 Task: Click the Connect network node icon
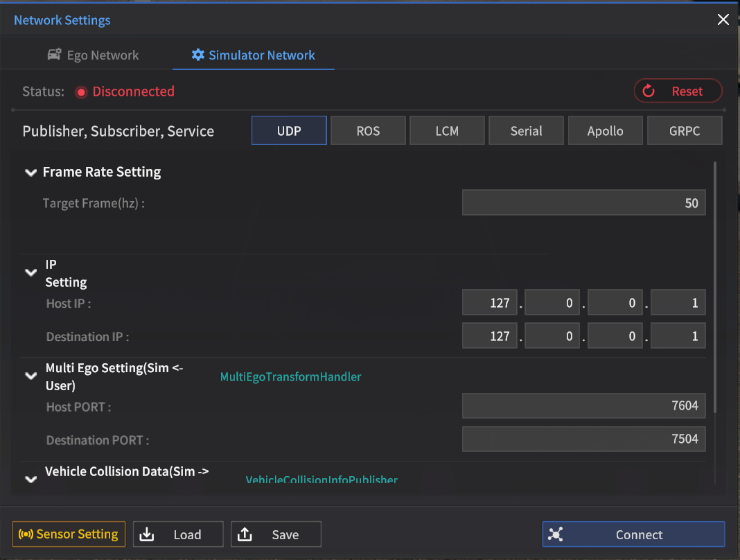pyautogui.click(x=556, y=534)
